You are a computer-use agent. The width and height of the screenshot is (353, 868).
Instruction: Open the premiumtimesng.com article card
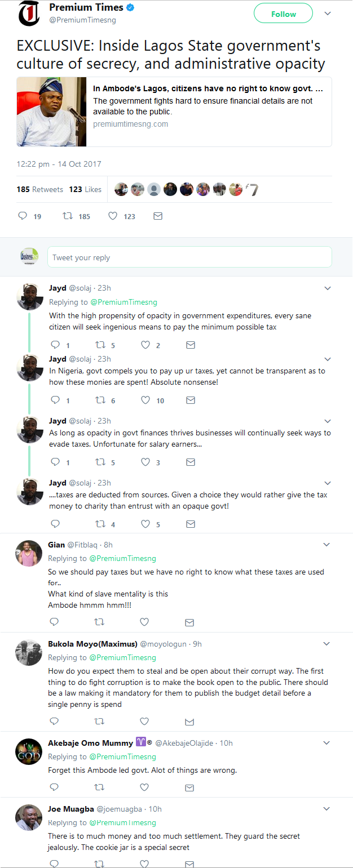tap(174, 112)
